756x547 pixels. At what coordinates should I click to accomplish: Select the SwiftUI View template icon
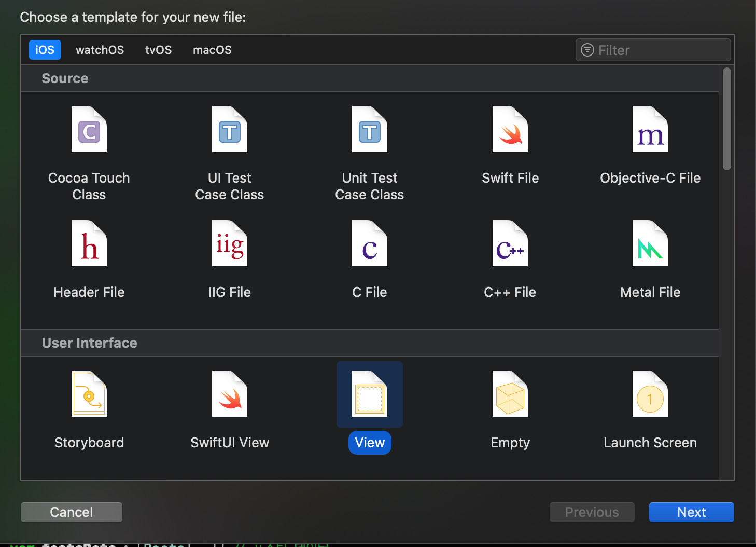[230, 394]
